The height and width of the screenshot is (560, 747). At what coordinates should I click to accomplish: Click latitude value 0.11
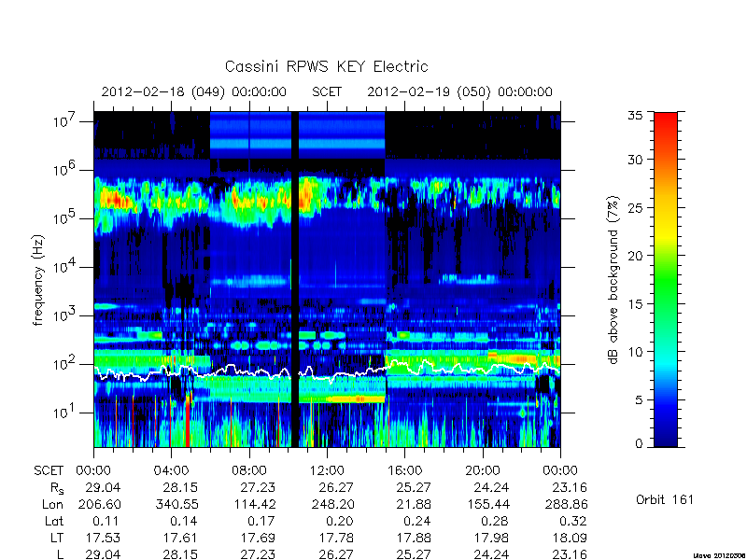click(x=106, y=522)
